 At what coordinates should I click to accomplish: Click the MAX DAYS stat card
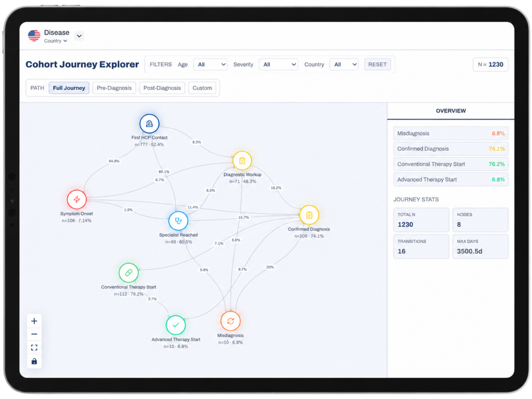(480, 246)
